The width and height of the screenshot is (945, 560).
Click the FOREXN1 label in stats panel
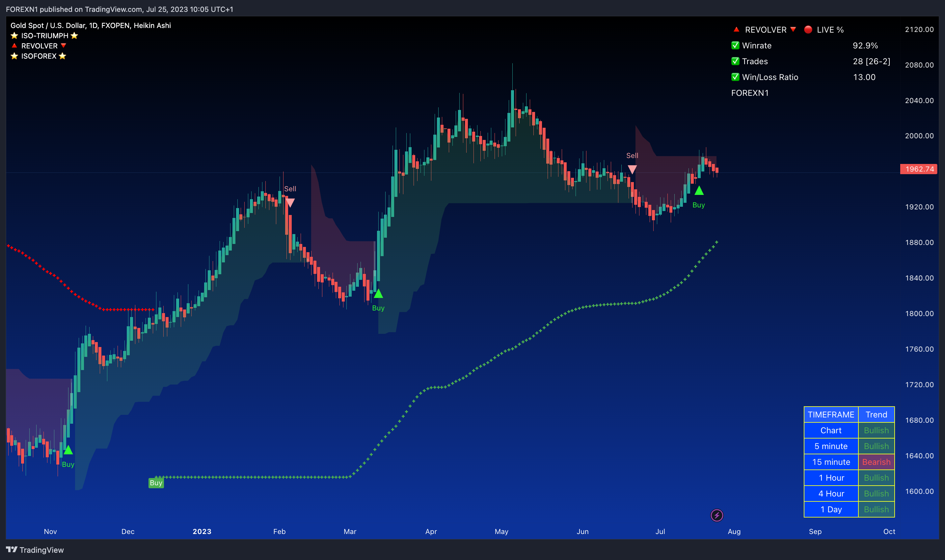click(749, 93)
